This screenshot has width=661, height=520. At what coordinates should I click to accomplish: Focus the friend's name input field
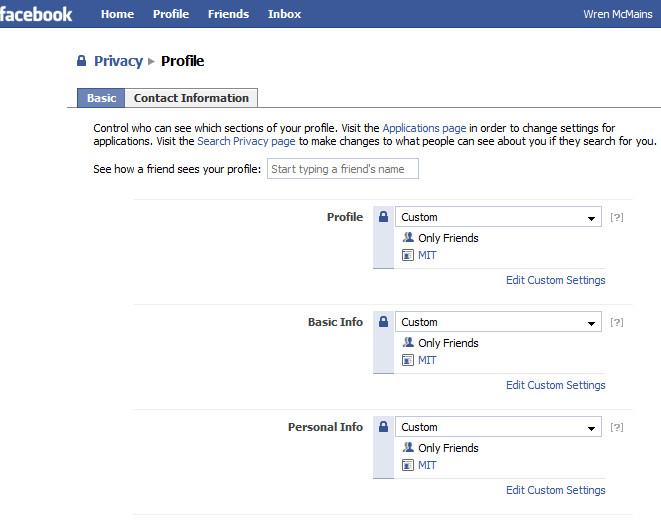[343, 169]
